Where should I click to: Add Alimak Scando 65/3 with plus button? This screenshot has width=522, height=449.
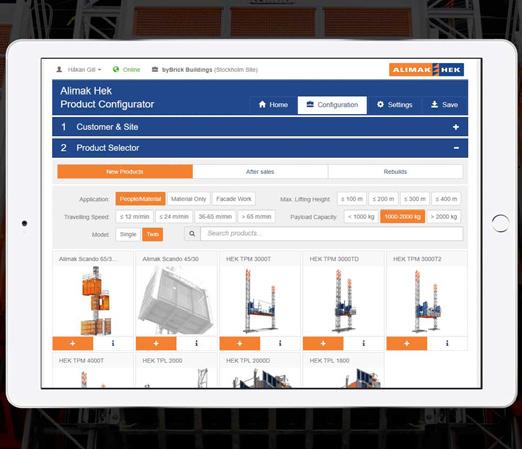73,343
